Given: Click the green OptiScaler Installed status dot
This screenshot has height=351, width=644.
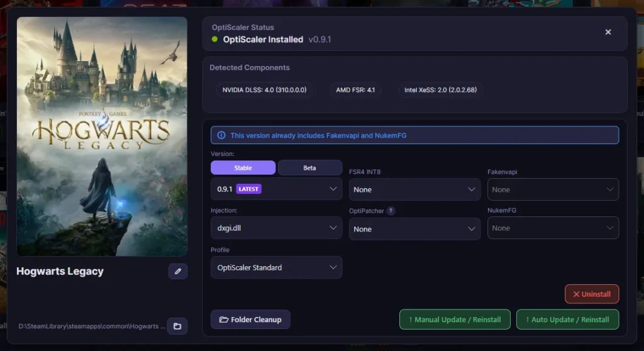Looking at the screenshot, I should click(x=214, y=40).
